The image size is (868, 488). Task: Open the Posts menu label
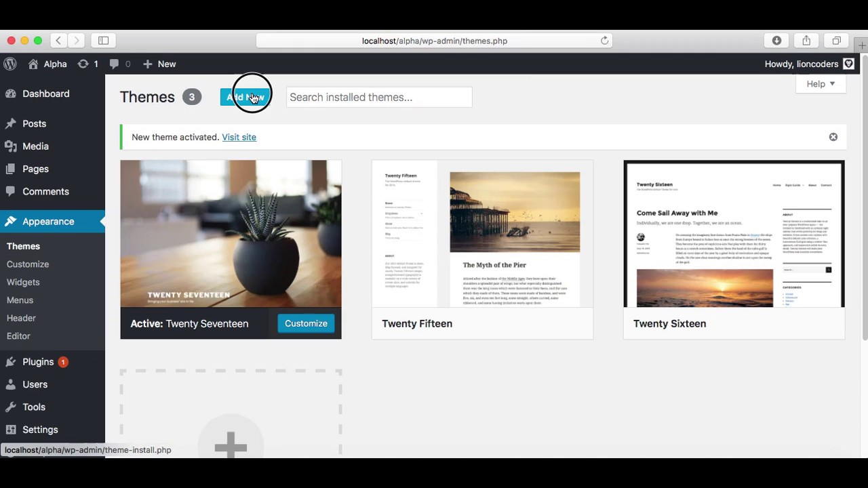[x=34, y=123]
